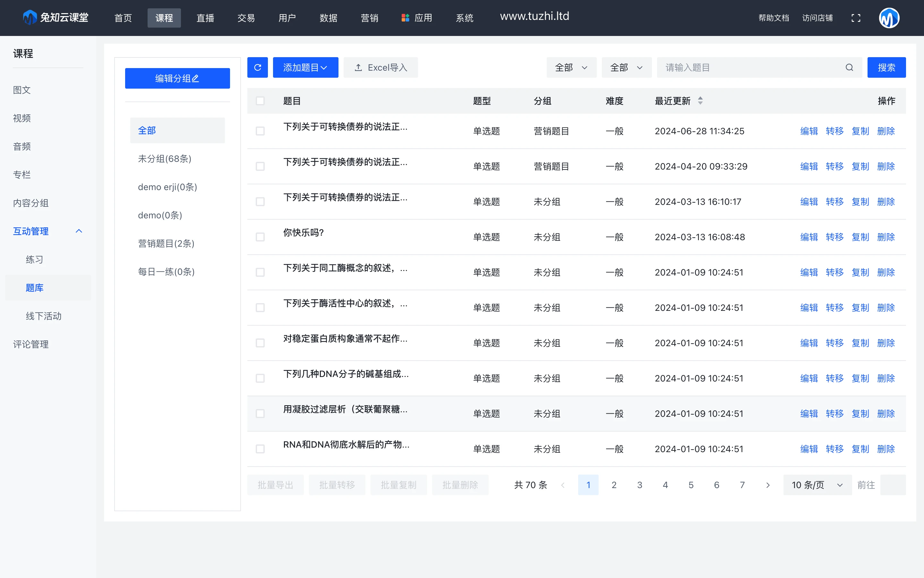The width and height of the screenshot is (924, 578).
Task: Open 访问店铺 link
Action: coord(817,18)
